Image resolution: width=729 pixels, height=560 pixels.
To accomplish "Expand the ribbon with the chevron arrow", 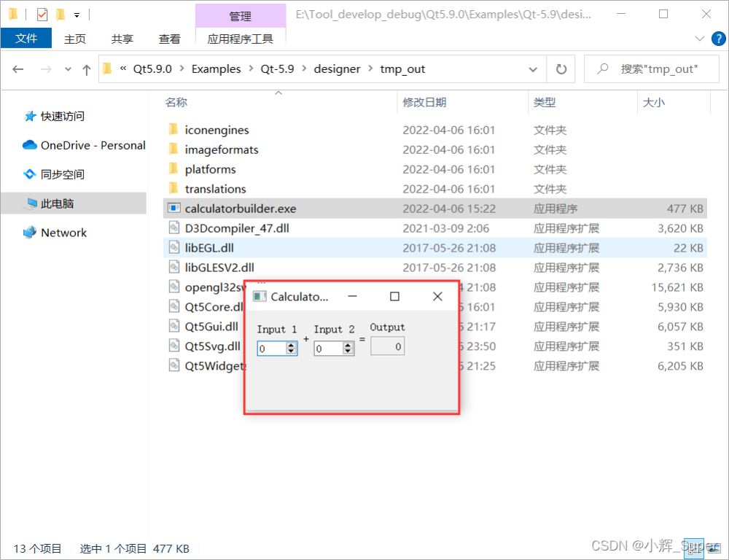I will pyautogui.click(x=700, y=39).
